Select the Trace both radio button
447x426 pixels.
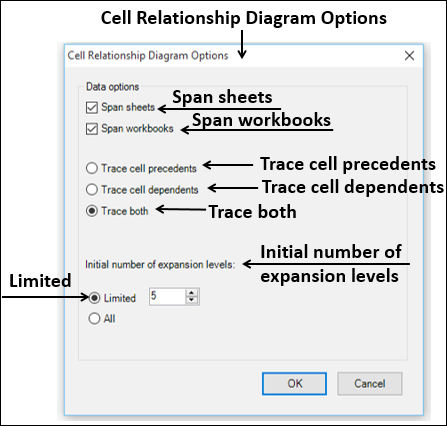pyautogui.click(x=92, y=211)
